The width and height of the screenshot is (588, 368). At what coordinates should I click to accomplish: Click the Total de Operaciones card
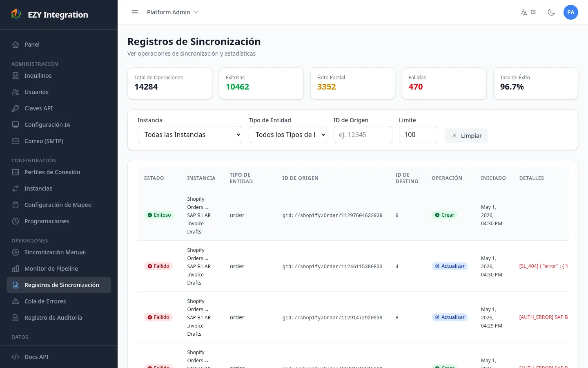(170, 83)
